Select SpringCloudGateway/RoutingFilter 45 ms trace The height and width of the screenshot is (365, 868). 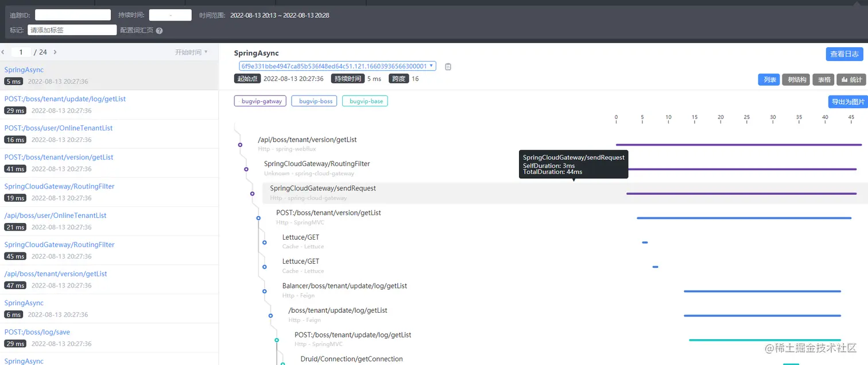click(x=109, y=251)
